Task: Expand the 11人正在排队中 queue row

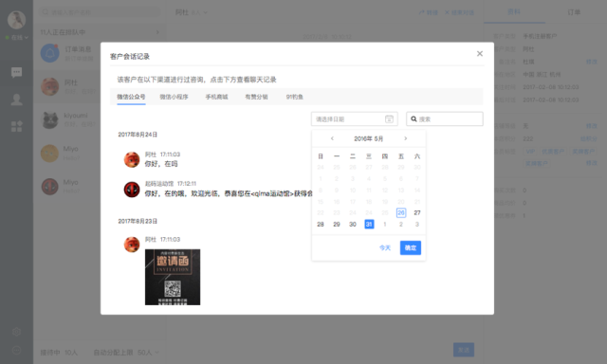Action: tap(100, 32)
